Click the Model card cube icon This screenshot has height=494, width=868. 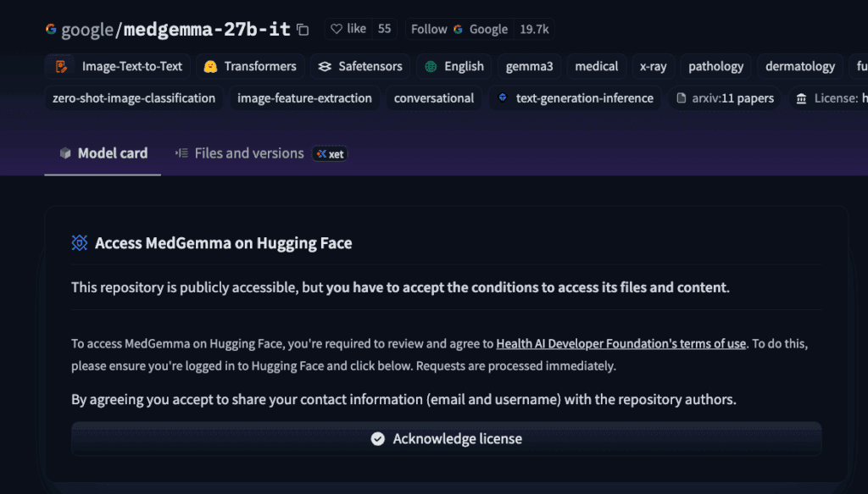(65, 153)
